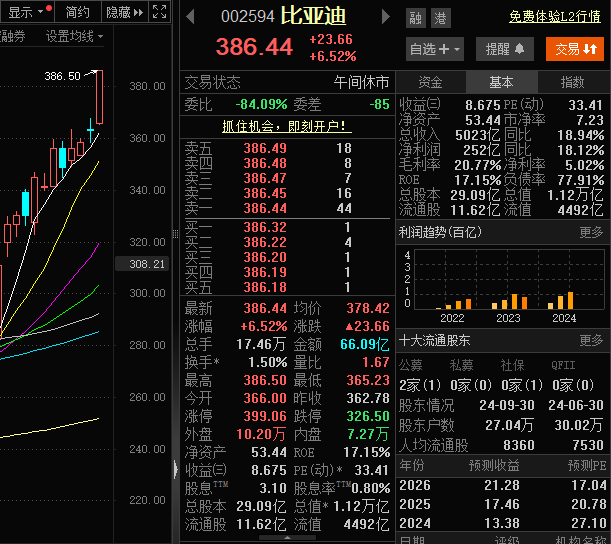Click the latest red candlestick at 386.50

tap(99, 97)
